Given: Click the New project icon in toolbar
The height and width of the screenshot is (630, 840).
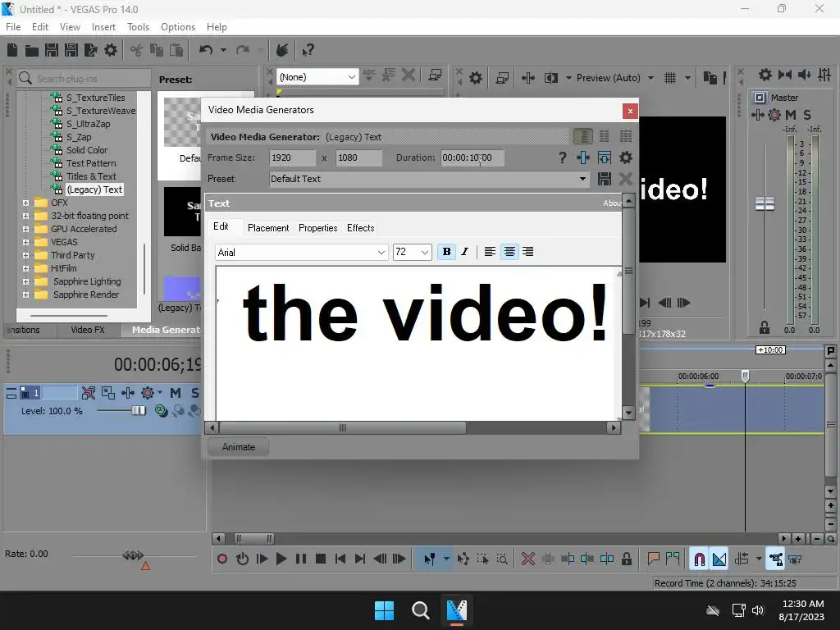Looking at the screenshot, I should coord(12,50).
